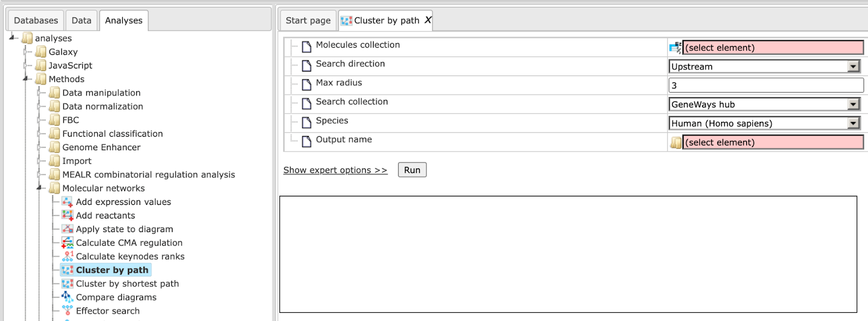Click the Compare diagrams icon
The width and height of the screenshot is (868, 321).
[67, 297]
